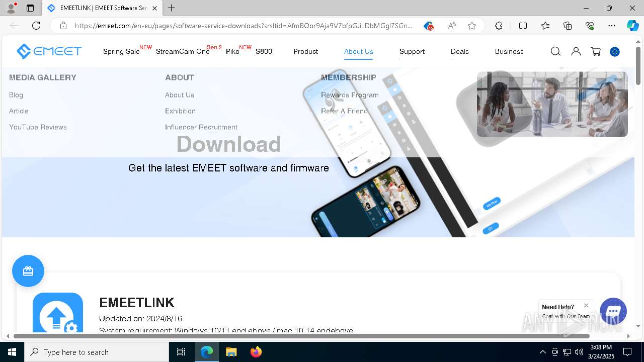Viewport: 644px width, 362px height.
Task: Open browser extensions puzzle icon
Action: [x=499, y=26]
